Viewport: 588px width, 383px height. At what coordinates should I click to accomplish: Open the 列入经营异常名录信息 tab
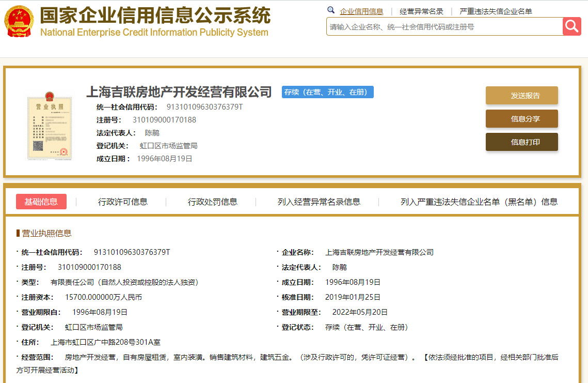(x=319, y=202)
